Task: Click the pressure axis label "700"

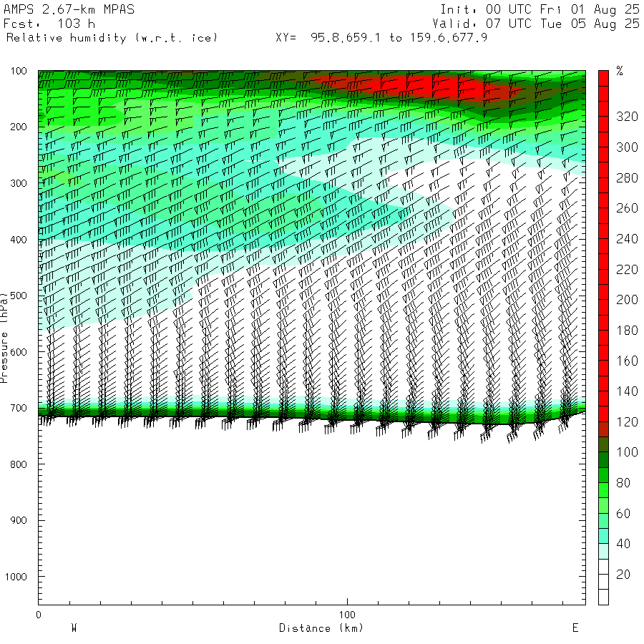Action: pos(19,409)
